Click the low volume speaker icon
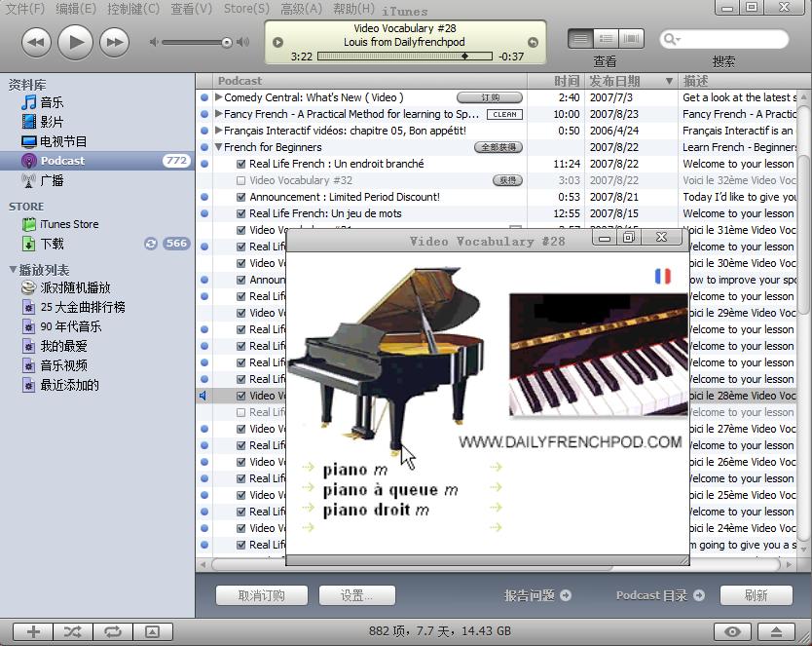This screenshot has height=646, width=812. pos(154,42)
